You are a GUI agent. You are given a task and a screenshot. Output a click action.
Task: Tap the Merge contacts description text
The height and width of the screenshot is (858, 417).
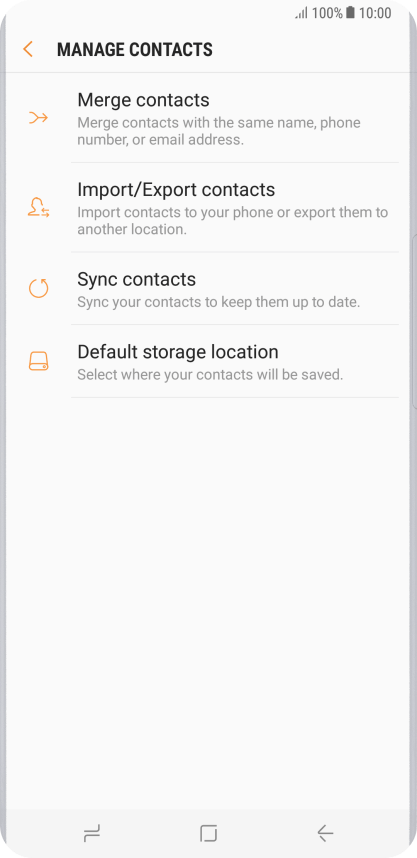219,131
